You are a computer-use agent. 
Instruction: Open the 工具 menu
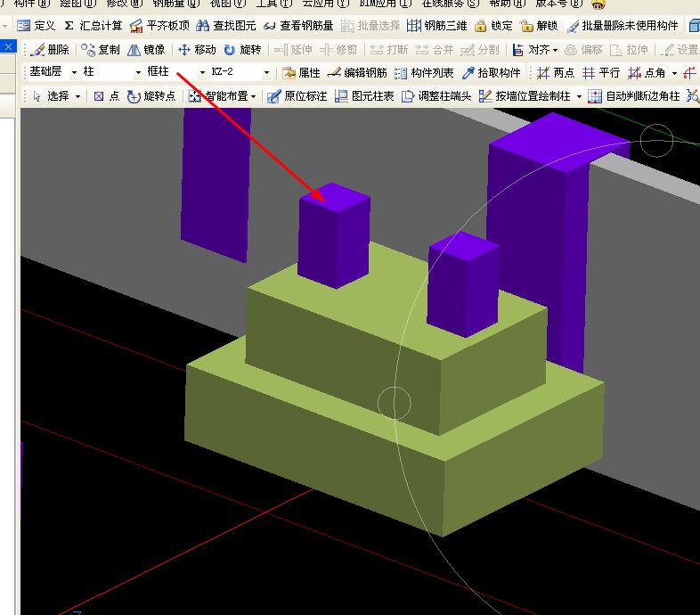click(x=274, y=4)
